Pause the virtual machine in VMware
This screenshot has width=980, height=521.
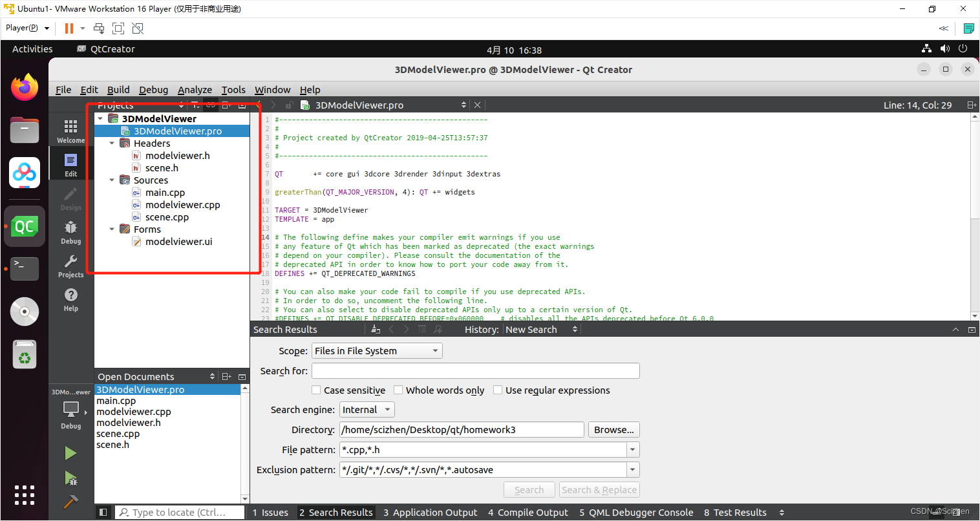[x=69, y=28]
